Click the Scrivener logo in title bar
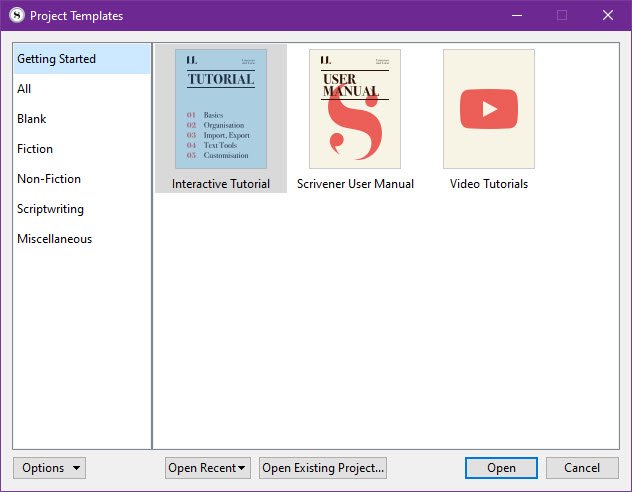632x492 pixels. 17,15
